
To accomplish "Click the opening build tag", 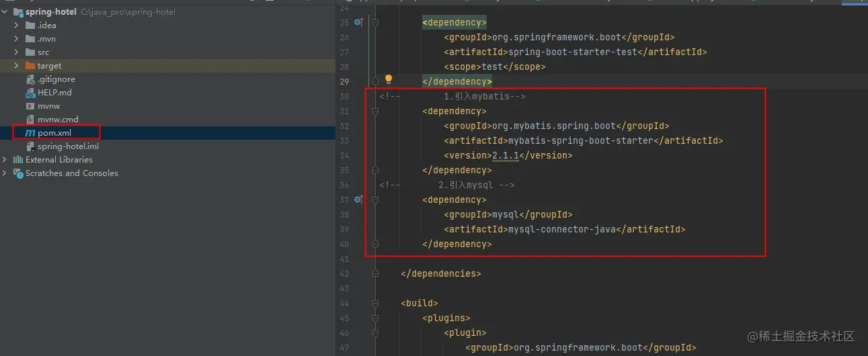I will click(x=420, y=303).
